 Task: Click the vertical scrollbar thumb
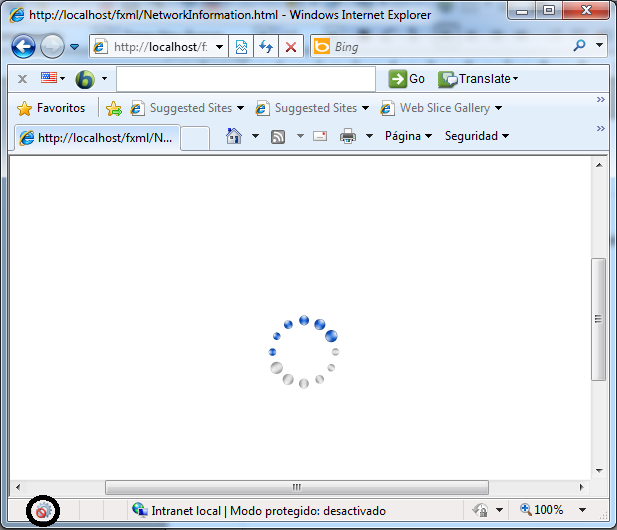[599, 319]
